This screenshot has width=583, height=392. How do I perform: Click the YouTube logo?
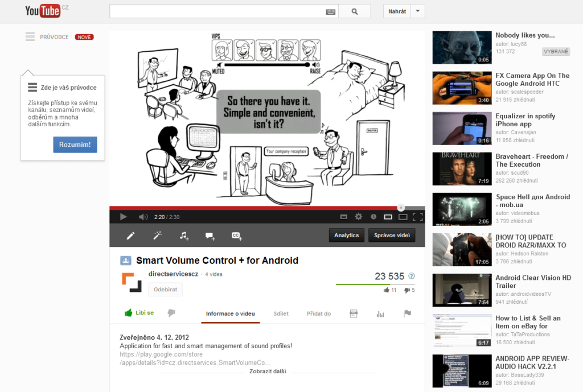(x=42, y=11)
